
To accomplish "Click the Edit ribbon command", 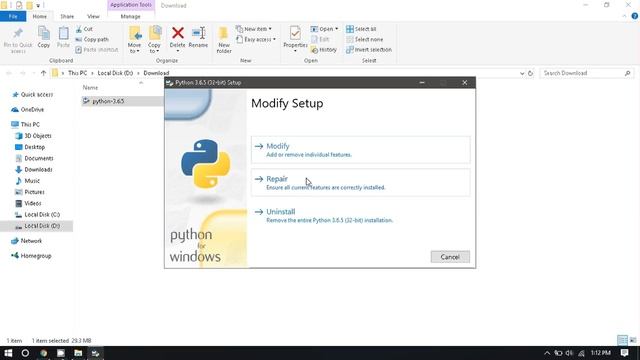I will [320, 39].
